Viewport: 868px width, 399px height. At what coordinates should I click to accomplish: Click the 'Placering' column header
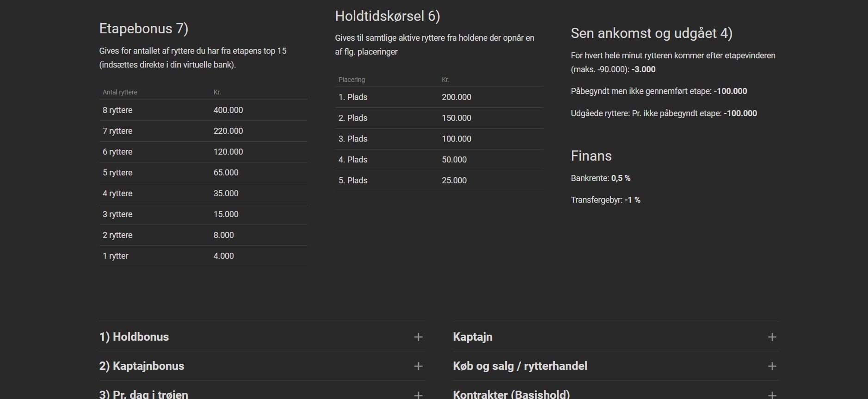pyautogui.click(x=351, y=80)
